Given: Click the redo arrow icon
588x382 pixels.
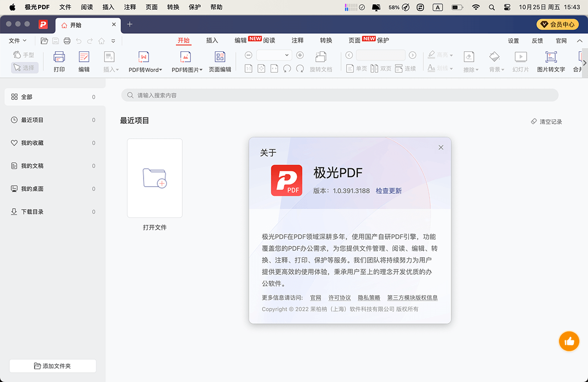Looking at the screenshot, I should pyautogui.click(x=90, y=41).
